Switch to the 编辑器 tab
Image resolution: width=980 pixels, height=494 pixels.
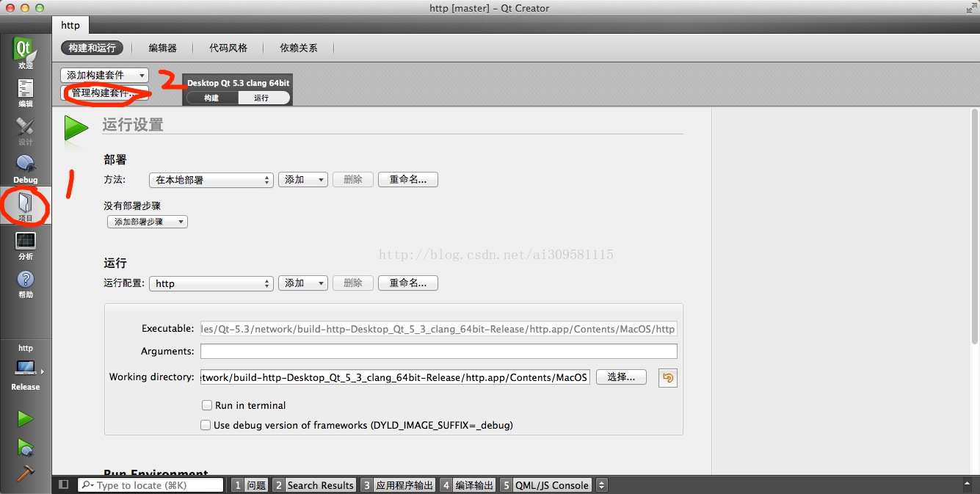[162, 48]
